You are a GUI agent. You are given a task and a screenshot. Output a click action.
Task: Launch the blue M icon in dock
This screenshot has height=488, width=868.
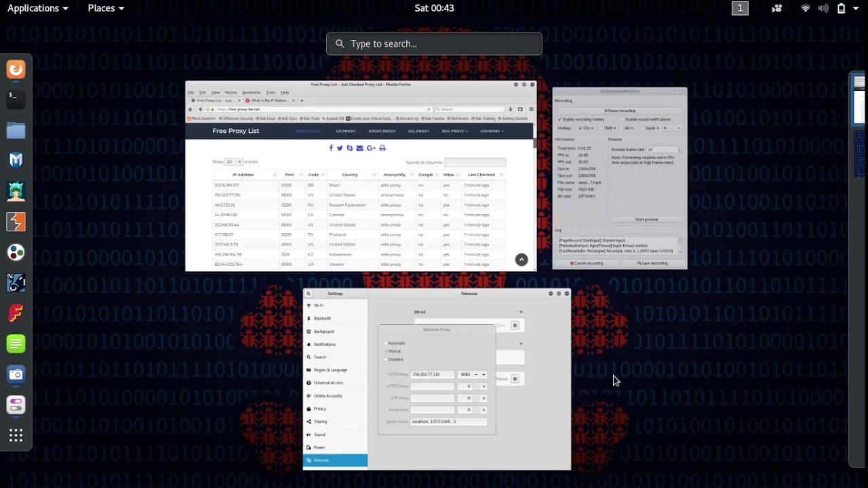click(16, 160)
